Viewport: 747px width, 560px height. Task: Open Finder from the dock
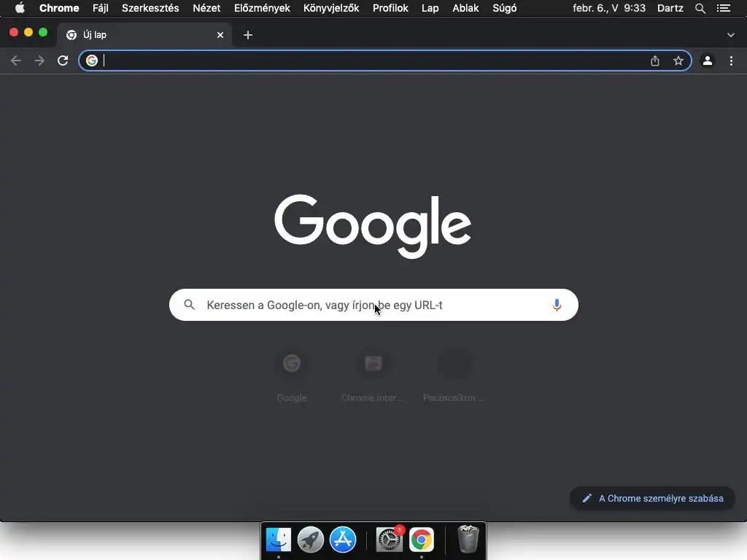pos(279,540)
